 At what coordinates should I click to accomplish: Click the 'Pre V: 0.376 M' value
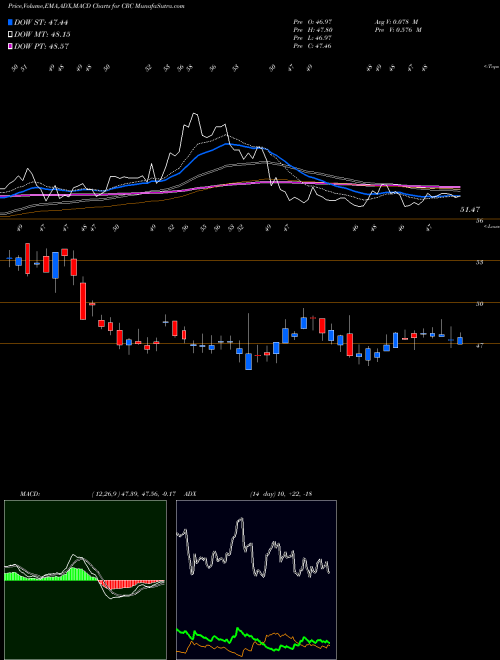coord(398,30)
